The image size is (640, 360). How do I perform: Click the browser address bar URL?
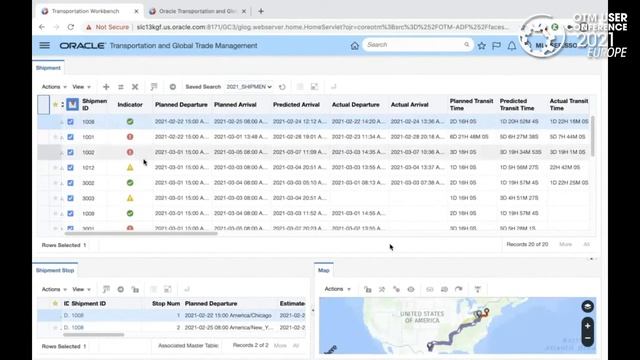click(322, 27)
